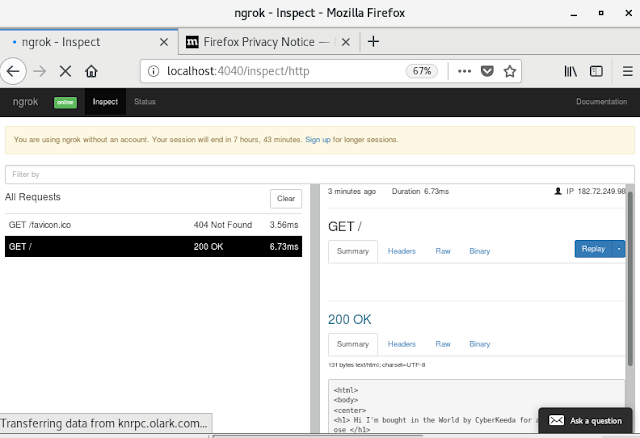Click the ngrok brand logo text

click(25, 102)
